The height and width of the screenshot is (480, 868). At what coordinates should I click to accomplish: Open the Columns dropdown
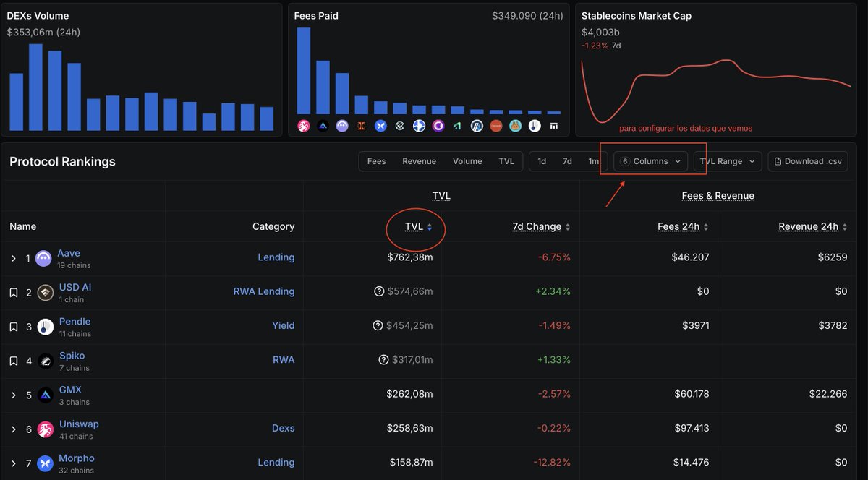[x=651, y=161]
